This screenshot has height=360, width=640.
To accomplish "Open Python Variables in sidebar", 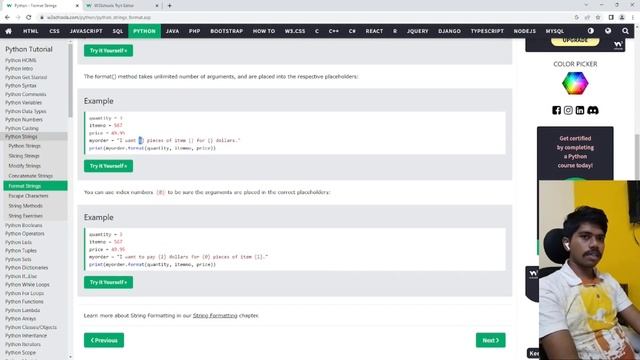I will click(x=23, y=102).
